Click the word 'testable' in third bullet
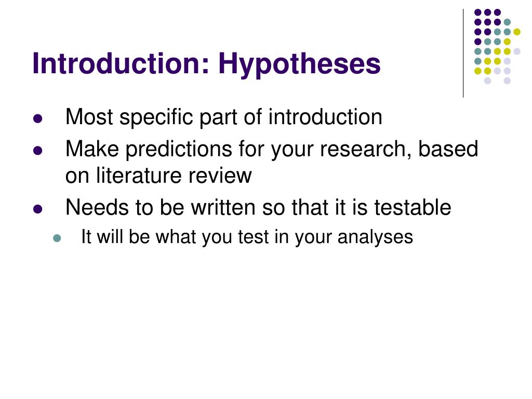The image size is (532, 399). (413, 207)
